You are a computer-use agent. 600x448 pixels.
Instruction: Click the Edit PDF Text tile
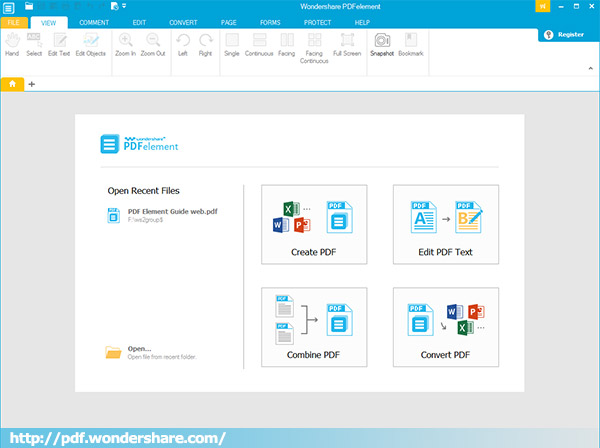[446, 225]
